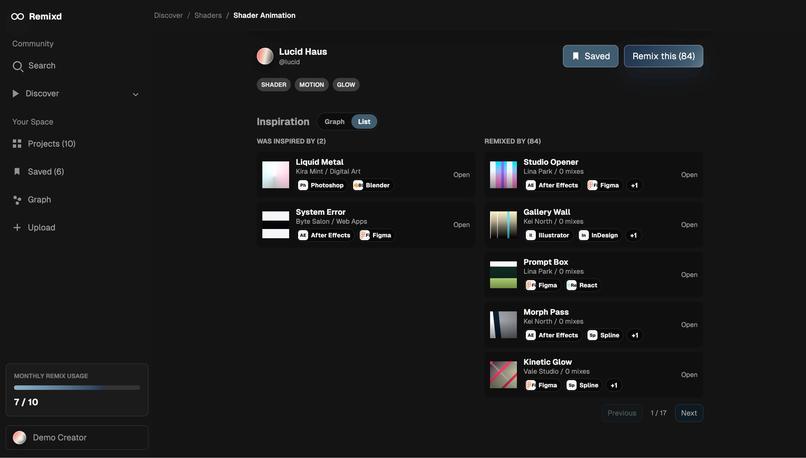
Task: Follow the Shaders breadcrumb link
Action: tap(208, 15)
